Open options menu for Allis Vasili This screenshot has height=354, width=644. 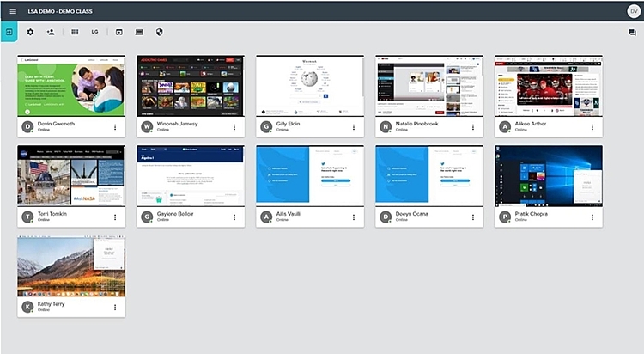354,217
